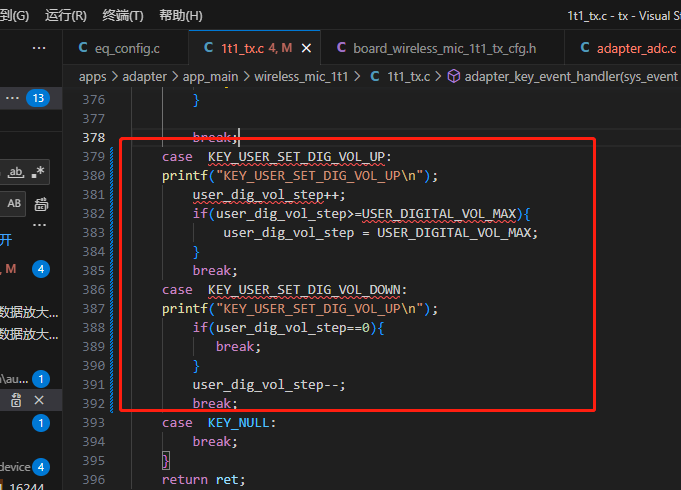Click USER_DIGITAL_VOL_MAX in the if condition
Screen dimensions: 681x490
tap(439, 214)
